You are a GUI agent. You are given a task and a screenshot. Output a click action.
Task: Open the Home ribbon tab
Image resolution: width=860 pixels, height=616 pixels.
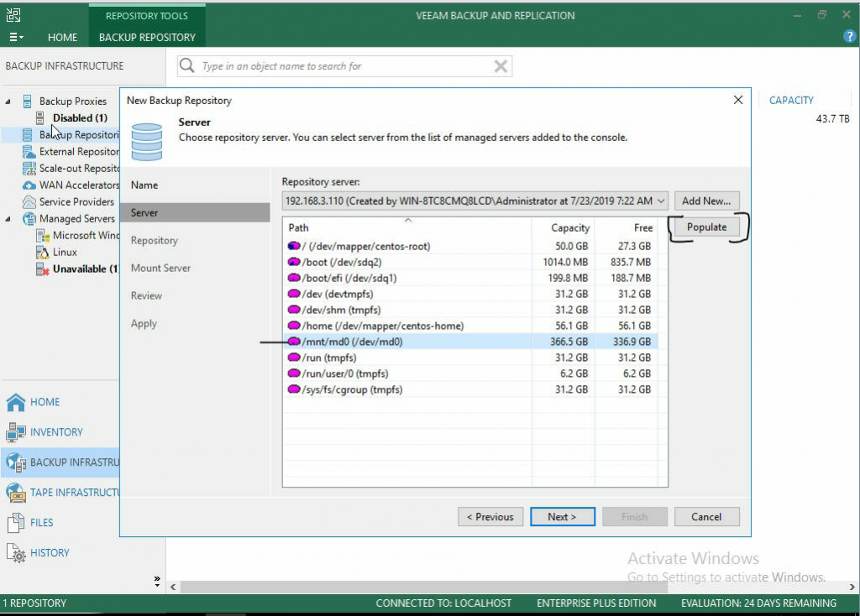point(62,37)
